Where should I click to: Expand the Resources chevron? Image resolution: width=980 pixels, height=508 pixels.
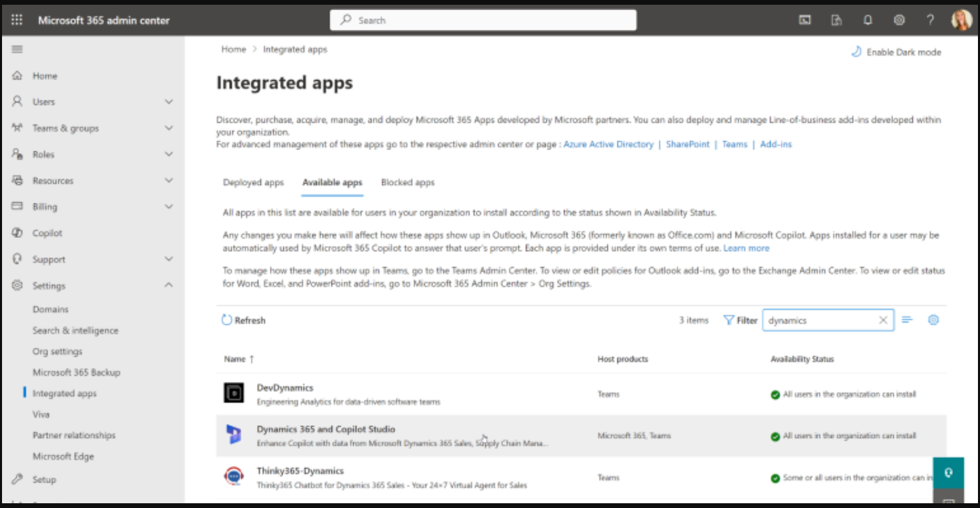coord(169,180)
